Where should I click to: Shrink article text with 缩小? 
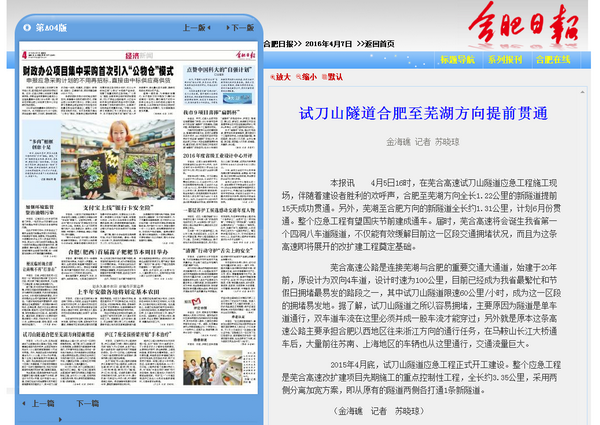click(309, 76)
